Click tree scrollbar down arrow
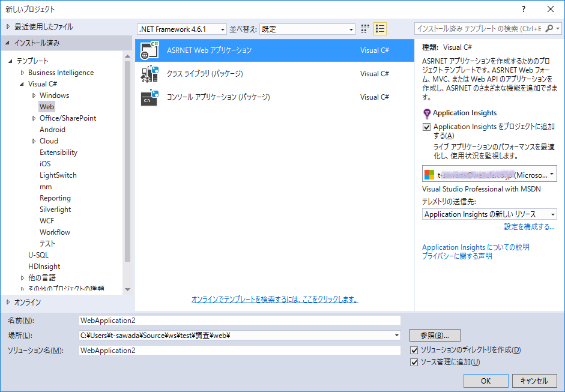 click(x=127, y=289)
